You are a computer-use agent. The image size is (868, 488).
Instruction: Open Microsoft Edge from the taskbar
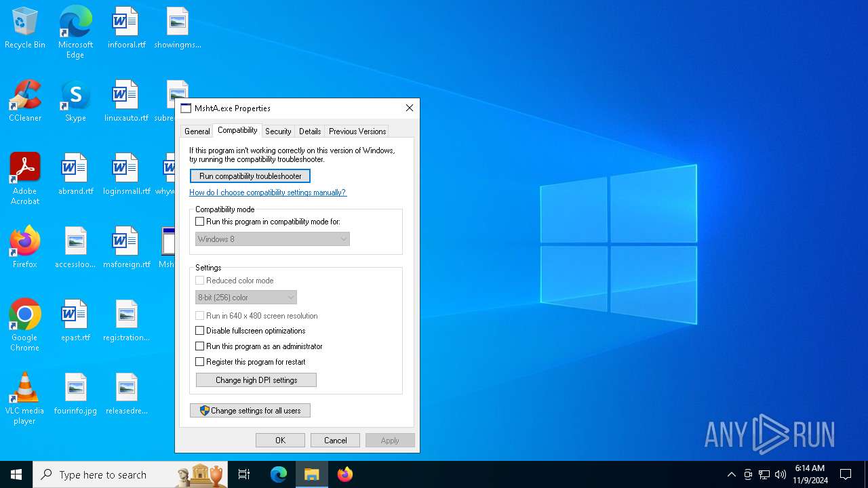(x=279, y=474)
